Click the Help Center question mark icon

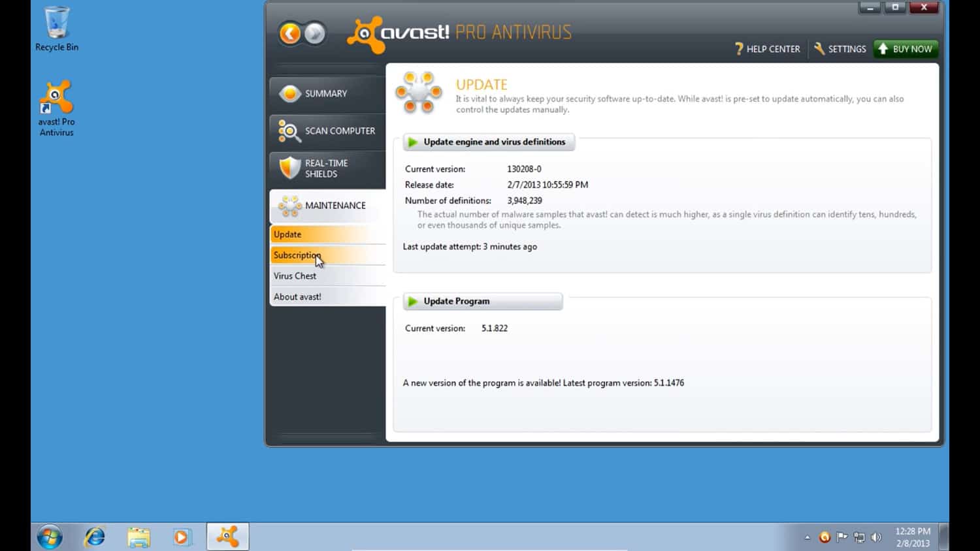click(739, 49)
